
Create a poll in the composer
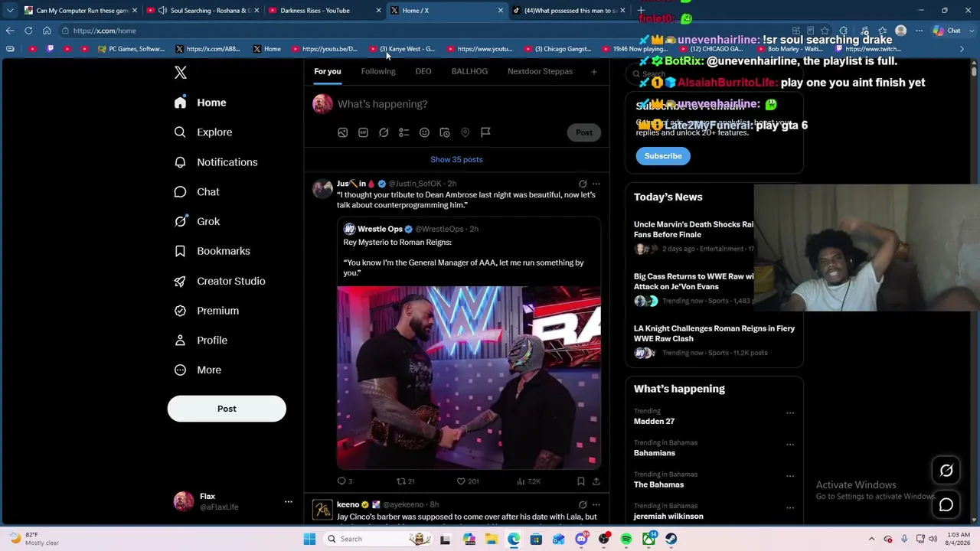403,132
